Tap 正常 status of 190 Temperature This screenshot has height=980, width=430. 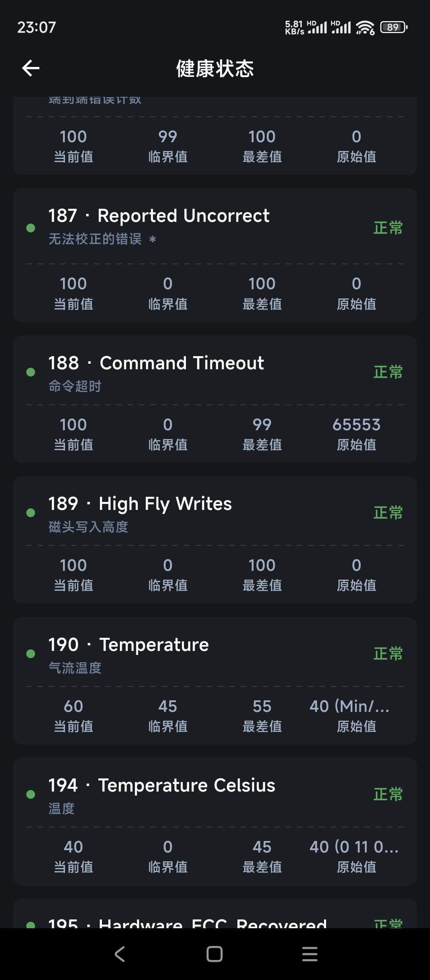(x=388, y=654)
